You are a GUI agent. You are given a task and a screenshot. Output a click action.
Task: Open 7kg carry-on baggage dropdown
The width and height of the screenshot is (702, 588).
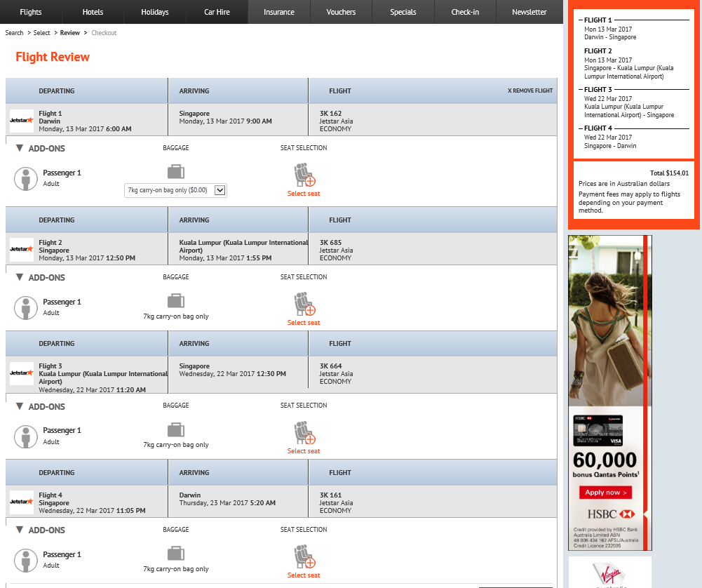point(175,190)
